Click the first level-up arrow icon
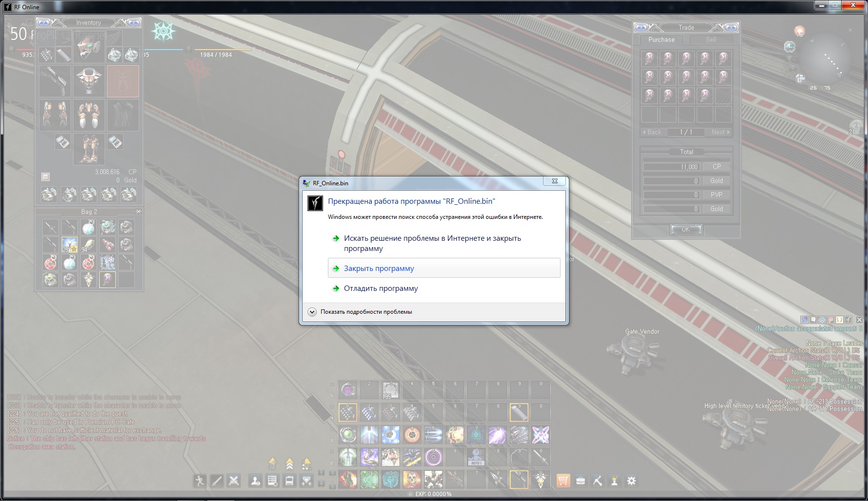 click(272, 463)
